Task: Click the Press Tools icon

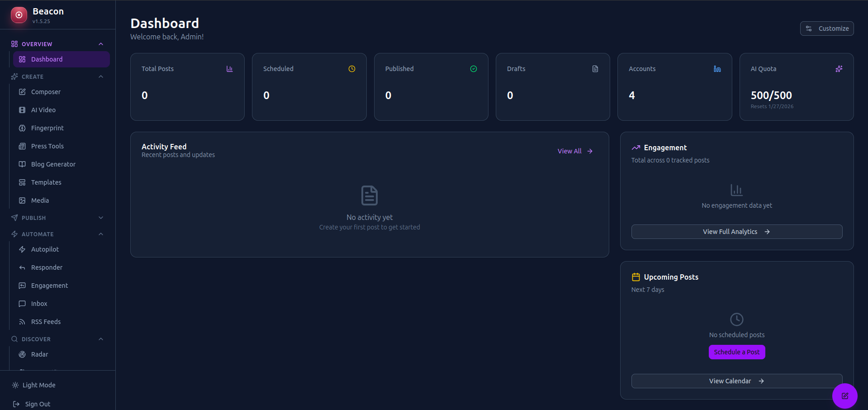Action: tap(22, 146)
